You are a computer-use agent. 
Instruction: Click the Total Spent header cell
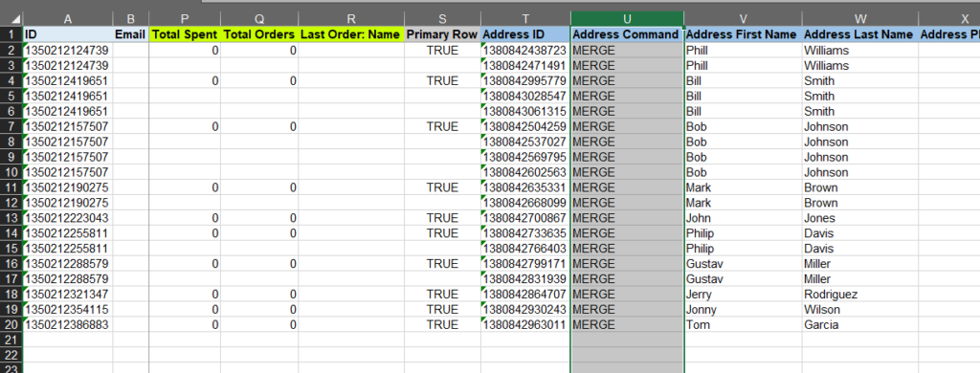pyautogui.click(x=185, y=34)
